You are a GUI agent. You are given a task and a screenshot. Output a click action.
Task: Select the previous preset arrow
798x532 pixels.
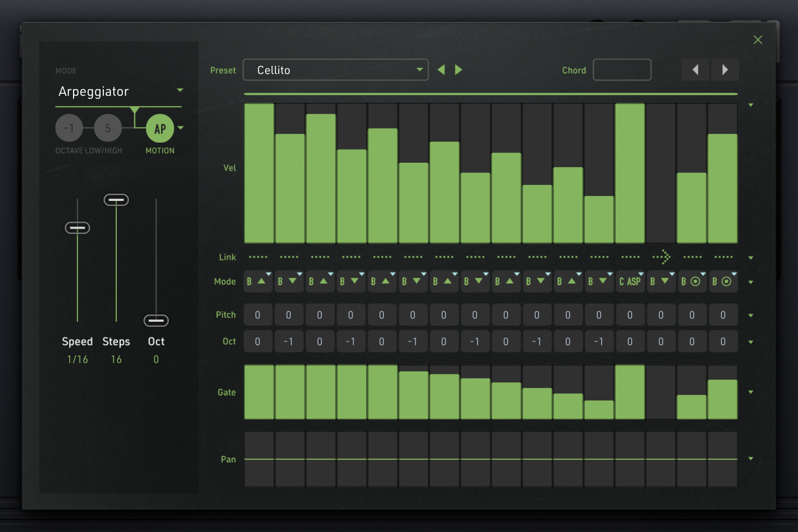click(441, 70)
